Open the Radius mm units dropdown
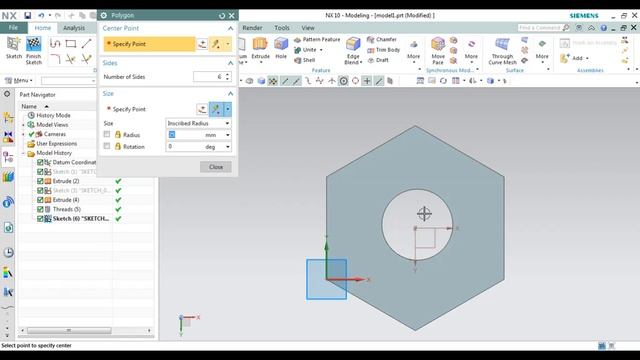The height and width of the screenshot is (360, 640). [x=227, y=135]
